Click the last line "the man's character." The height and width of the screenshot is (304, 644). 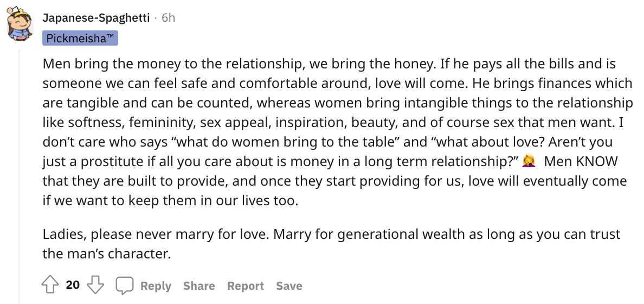pyautogui.click(x=106, y=254)
